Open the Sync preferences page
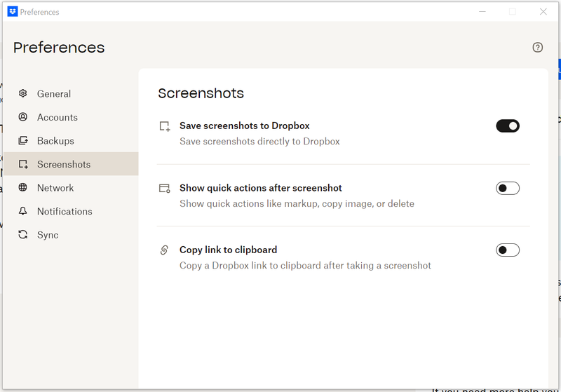 pyautogui.click(x=48, y=236)
